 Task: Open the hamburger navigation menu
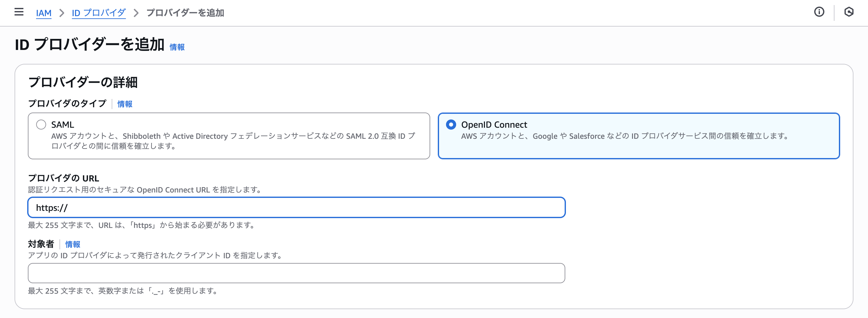click(x=19, y=12)
